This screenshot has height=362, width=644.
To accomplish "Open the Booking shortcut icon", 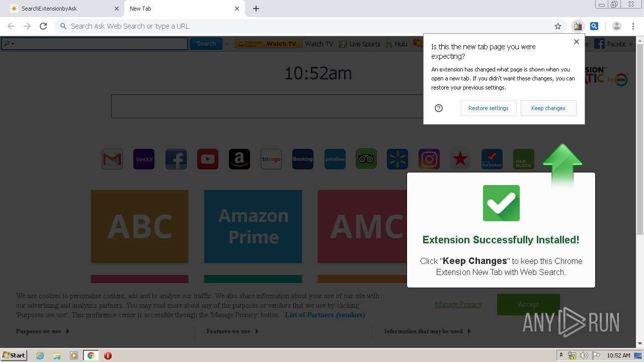I will [x=303, y=159].
